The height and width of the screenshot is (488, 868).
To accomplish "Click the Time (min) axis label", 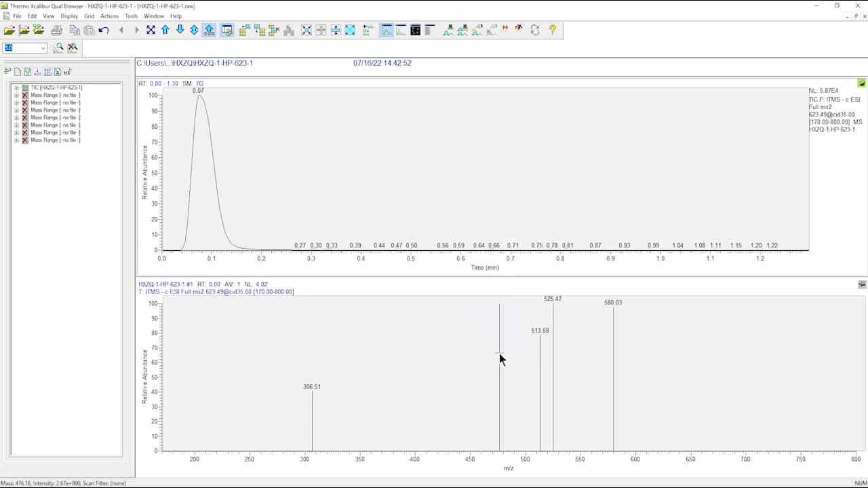I will click(485, 268).
